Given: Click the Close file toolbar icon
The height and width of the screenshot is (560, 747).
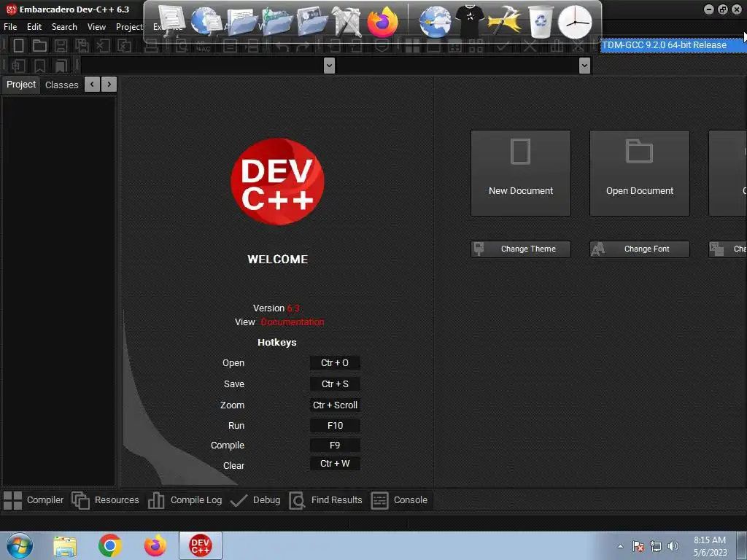Looking at the screenshot, I should [102, 46].
